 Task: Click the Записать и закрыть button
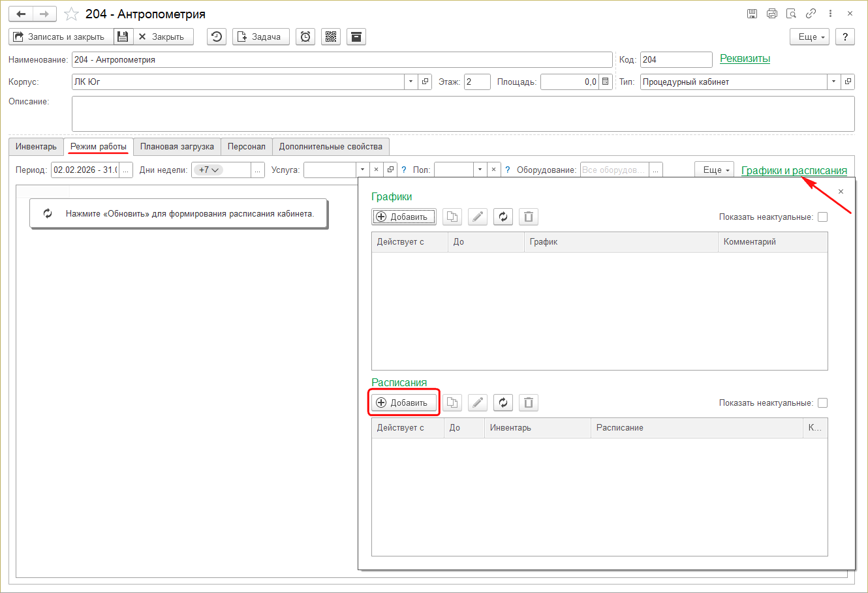click(61, 37)
